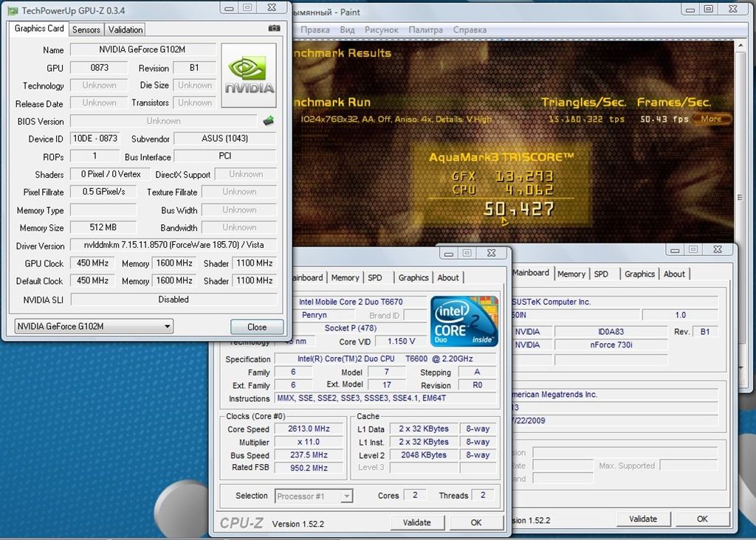
Task: Open the Вид menu in Paint
Action: pyautogui.click(x=347, y=30)
